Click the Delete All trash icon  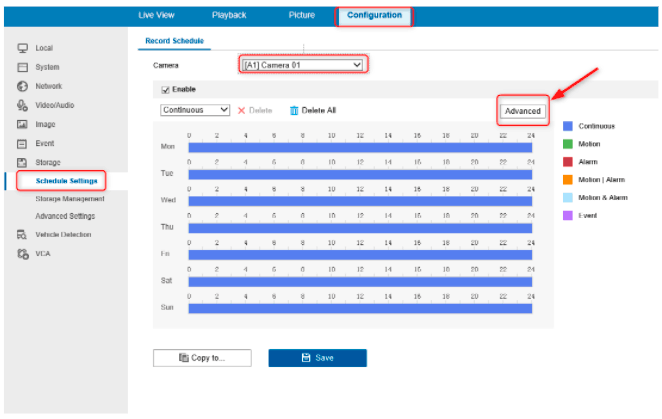(294, 110)
